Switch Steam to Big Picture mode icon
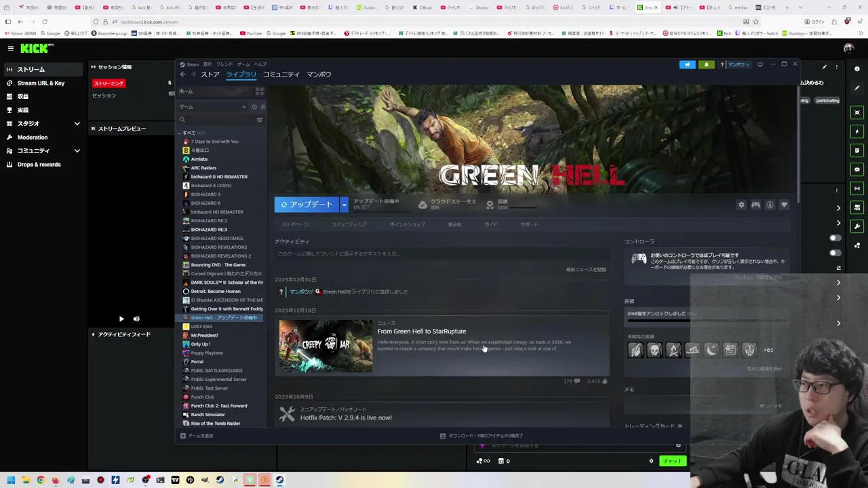This screenshot has height=488, width=868. click(760, 64)
